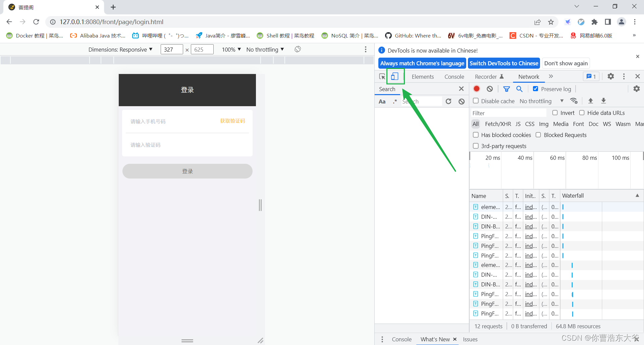Click the phone number input field
The image size is (644, 345).
(171, 121)
